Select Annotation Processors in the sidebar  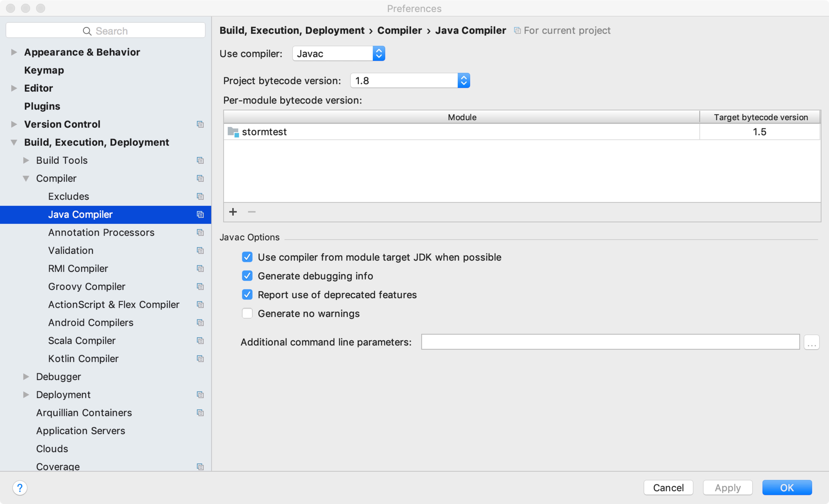(x=101, y=233)
